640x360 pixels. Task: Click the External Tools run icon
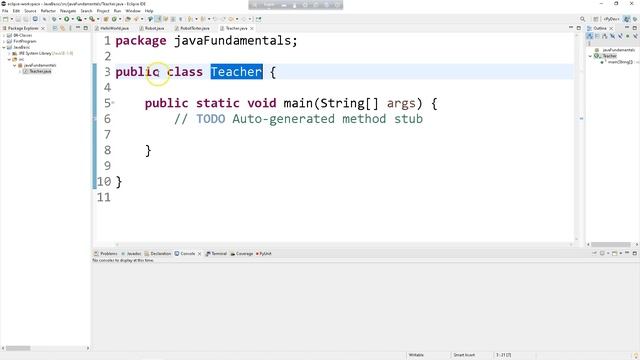92,19
